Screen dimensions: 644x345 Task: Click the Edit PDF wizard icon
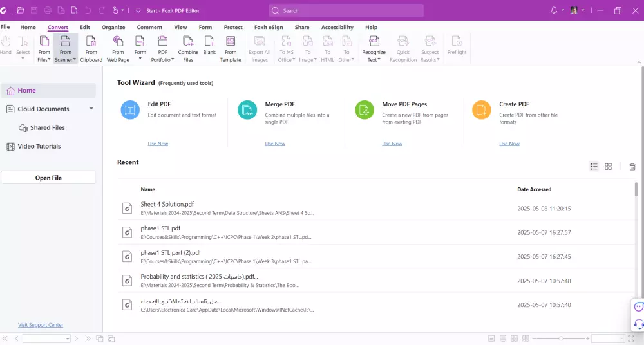[x=130, y=110]
